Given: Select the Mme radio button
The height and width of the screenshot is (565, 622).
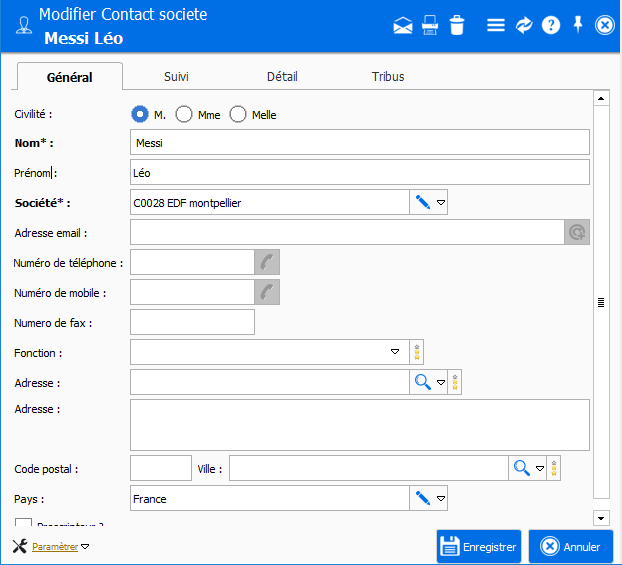Looking at the screenshot, I should click(x=184, y=115).
